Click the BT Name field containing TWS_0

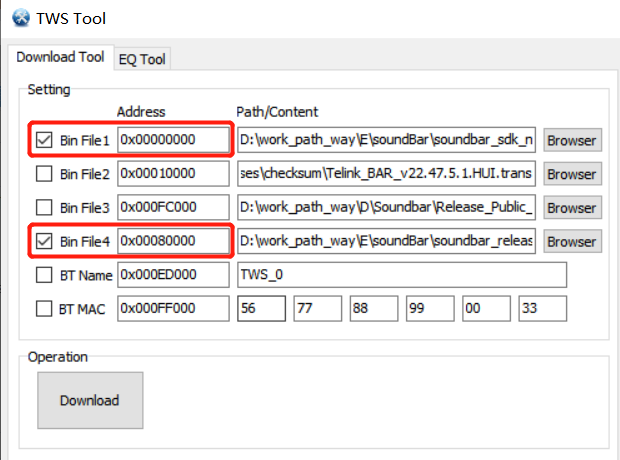pyautogui.click(x=401, y=275)
